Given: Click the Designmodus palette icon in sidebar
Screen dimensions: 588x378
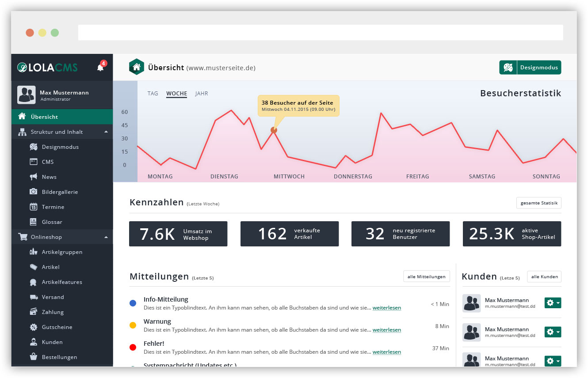Looking at the screenshot, I should point(34,147).
